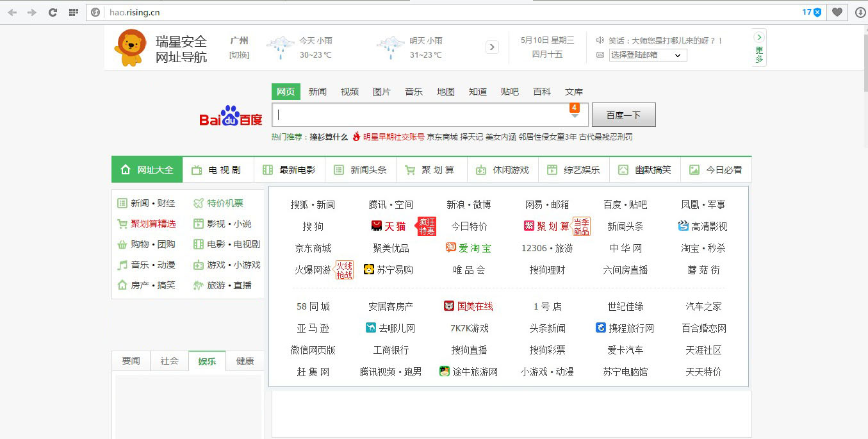
Task: Click the 明星早期社交账号 hot topic
Action: coord(393,137)
